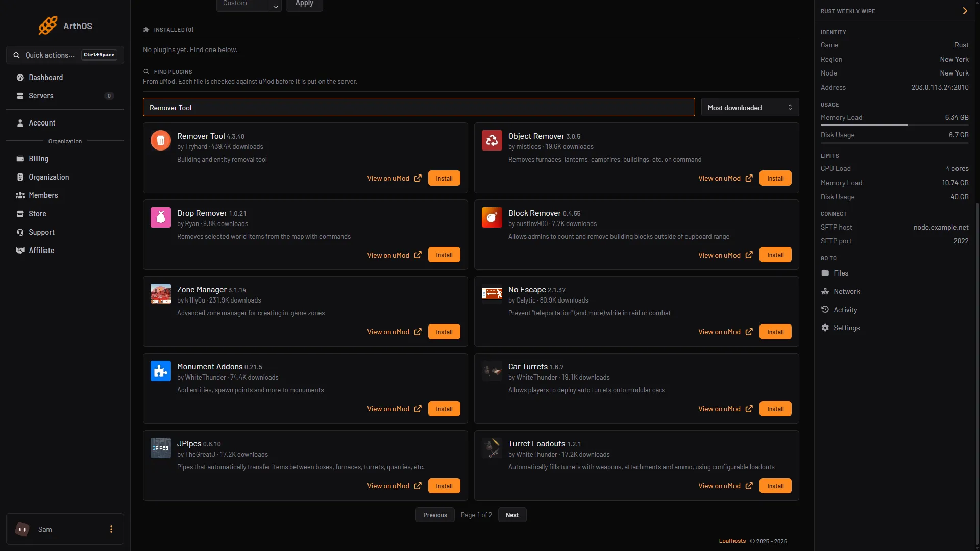Viewport: 980px width, 551px height.
Task: Click the Organization building icon in sidebar
Action: click(x=20, y=177)
